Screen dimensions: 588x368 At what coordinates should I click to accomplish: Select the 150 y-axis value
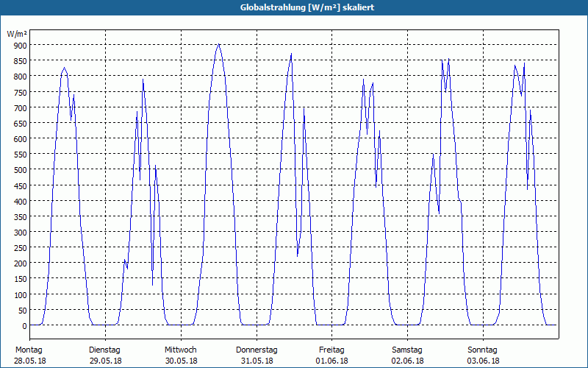click(21, 280)
